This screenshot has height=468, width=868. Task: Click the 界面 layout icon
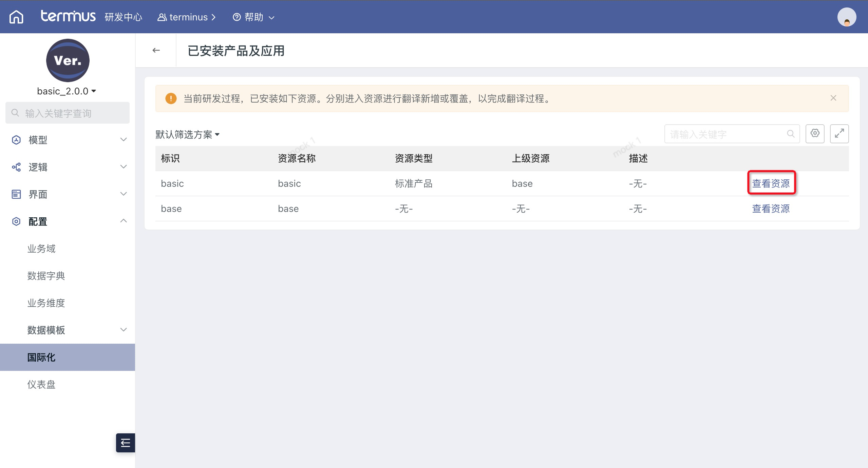16,194
